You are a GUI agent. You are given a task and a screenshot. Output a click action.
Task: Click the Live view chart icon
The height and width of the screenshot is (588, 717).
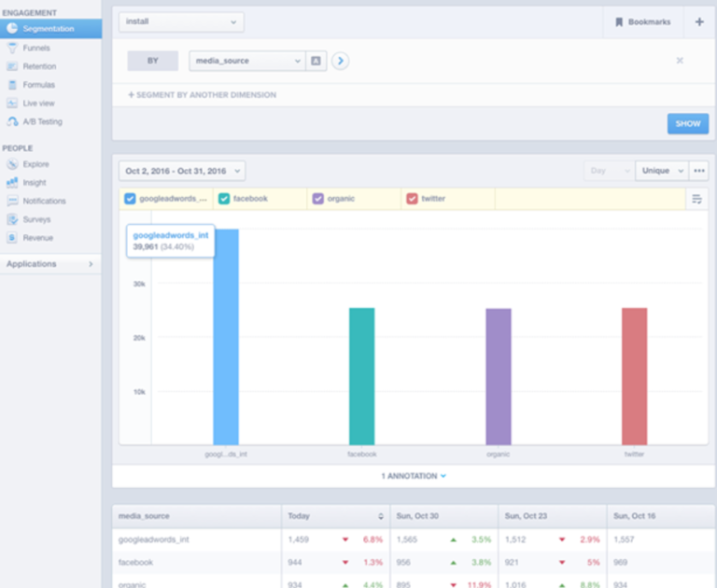pyautogui.click(x=12, y=104)
